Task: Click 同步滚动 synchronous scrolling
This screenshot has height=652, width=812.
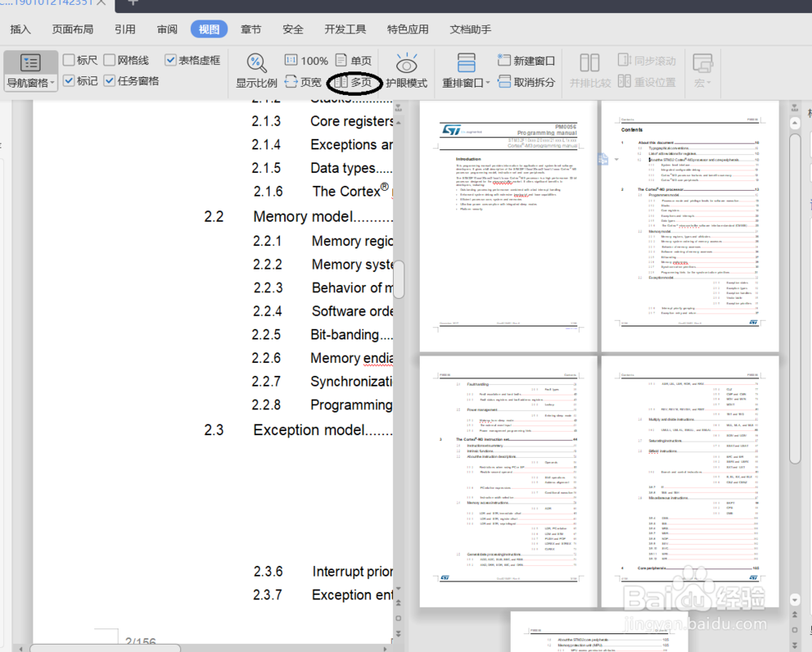Action: click(x=647, y=61)
